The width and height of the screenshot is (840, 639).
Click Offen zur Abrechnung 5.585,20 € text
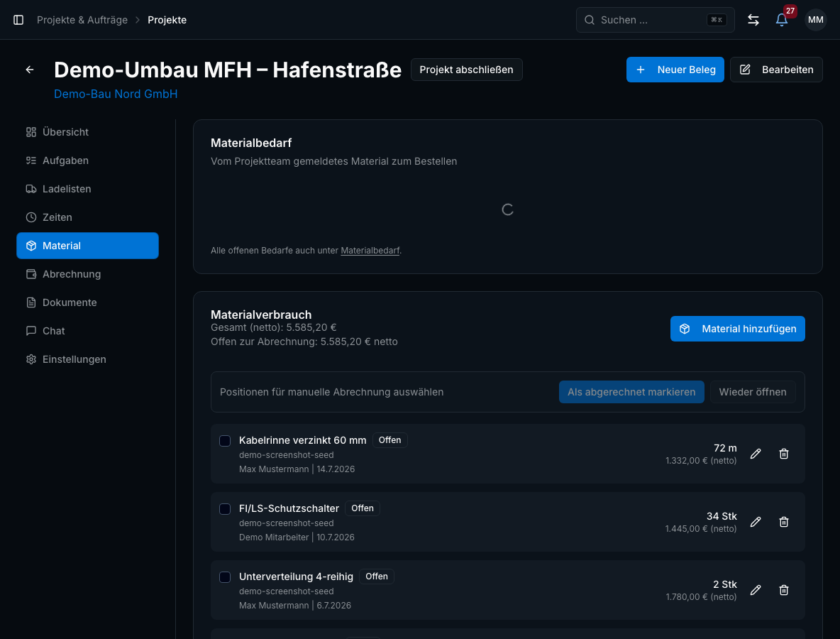[304, 342]
